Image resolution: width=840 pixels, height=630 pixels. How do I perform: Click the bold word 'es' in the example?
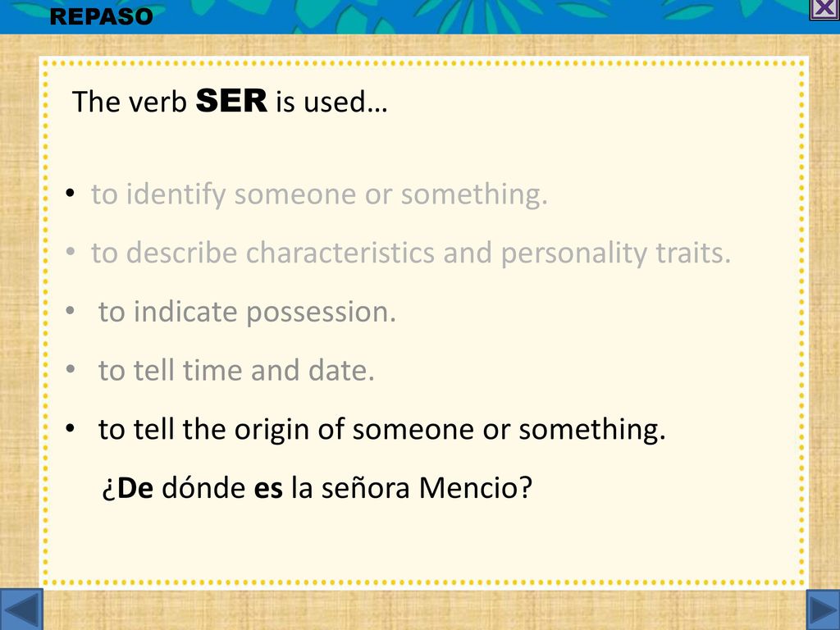[268, 489]
